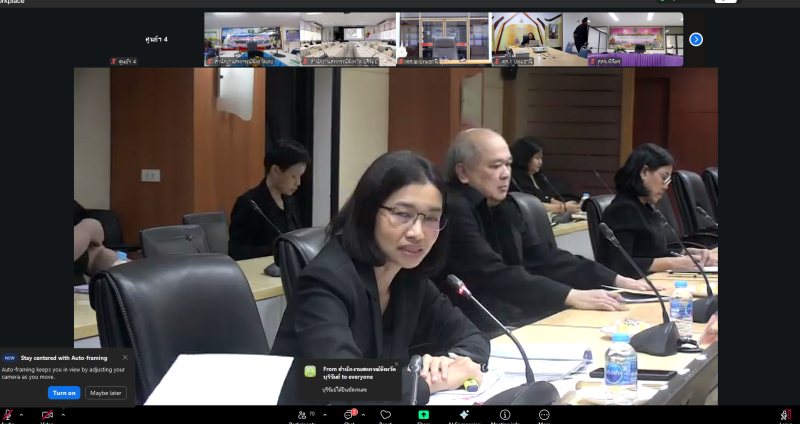Screen dimensions: 800x424
Task: Turn on Auto-framing
Action: tap(64, 392)
